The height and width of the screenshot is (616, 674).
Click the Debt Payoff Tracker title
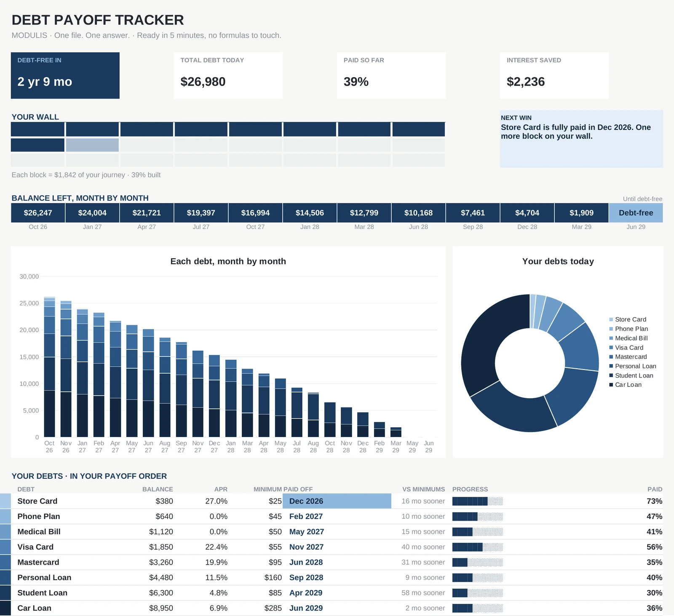pyautogui.click(x=98, y=20)
